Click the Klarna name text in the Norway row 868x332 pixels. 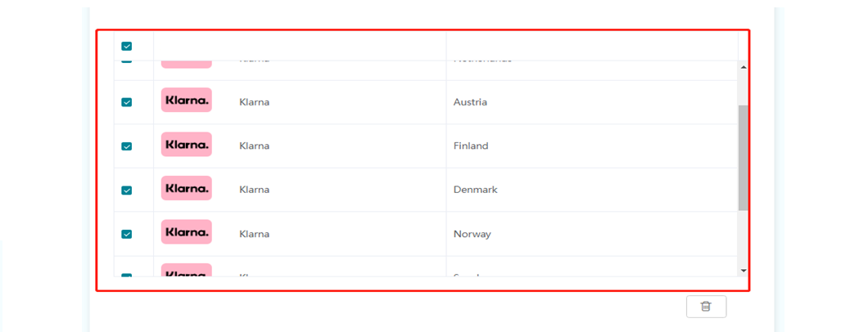[x=254, y=234]
